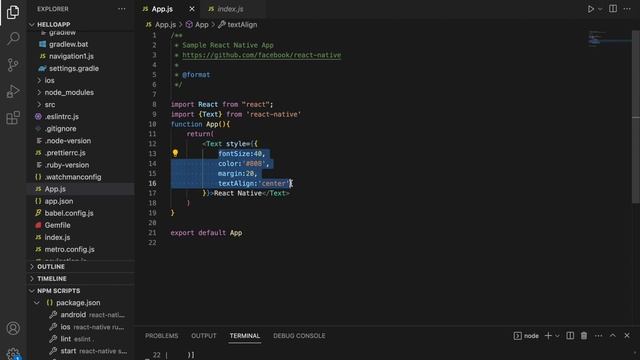Image resolution: width=640 pixels, height=360 pixels.
Task: Expand the Outline section
Action: tap(81, 267)
